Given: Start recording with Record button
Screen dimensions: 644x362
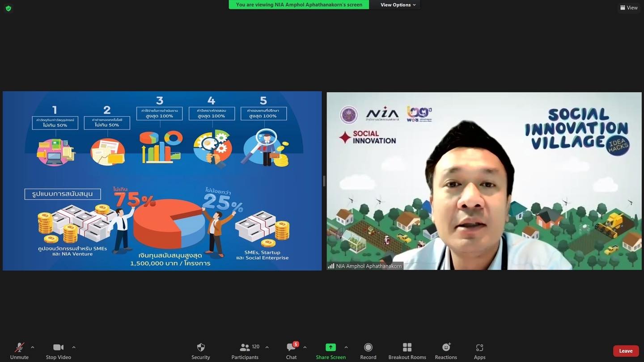Looking at the screenshot, I should 368,351.
